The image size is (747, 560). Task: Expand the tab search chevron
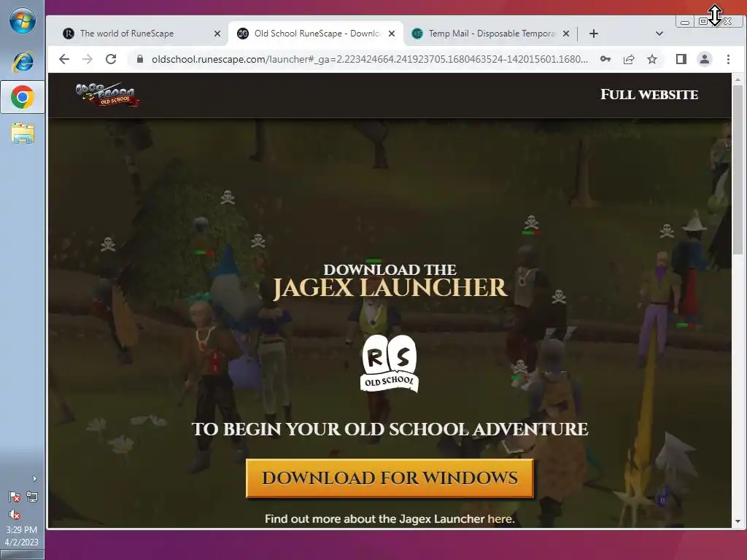659,34
